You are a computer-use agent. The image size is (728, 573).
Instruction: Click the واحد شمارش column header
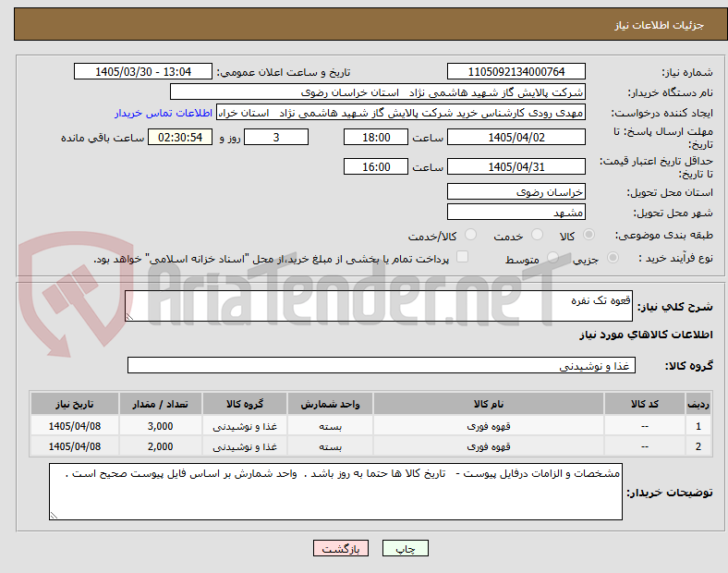[330, 404]
